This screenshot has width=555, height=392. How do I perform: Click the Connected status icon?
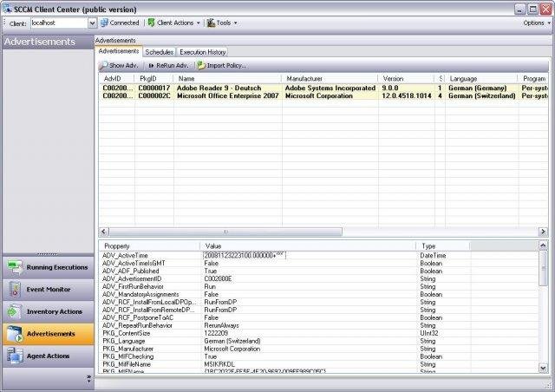(x=104, y=23)
